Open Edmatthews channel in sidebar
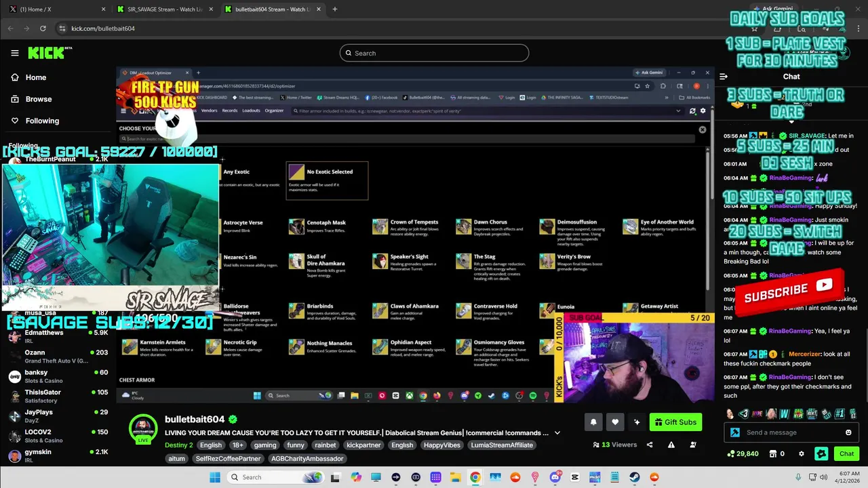 coord(57,337)
